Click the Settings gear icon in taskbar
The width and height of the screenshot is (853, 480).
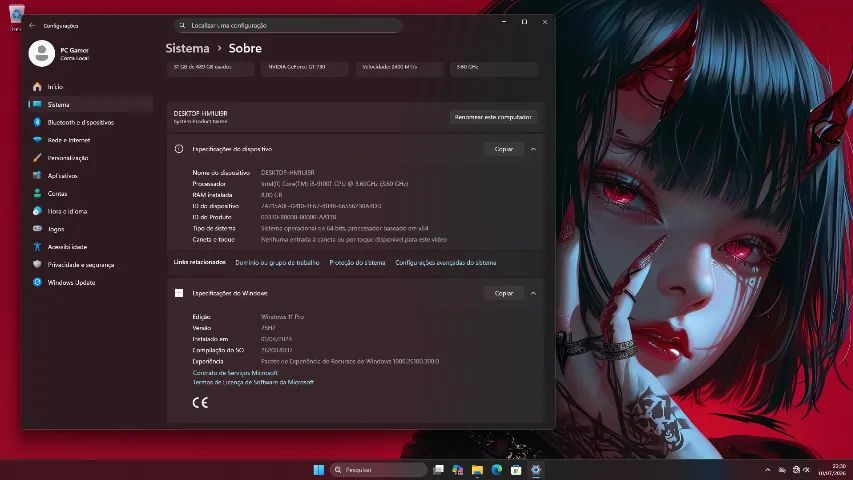(536, 470)
